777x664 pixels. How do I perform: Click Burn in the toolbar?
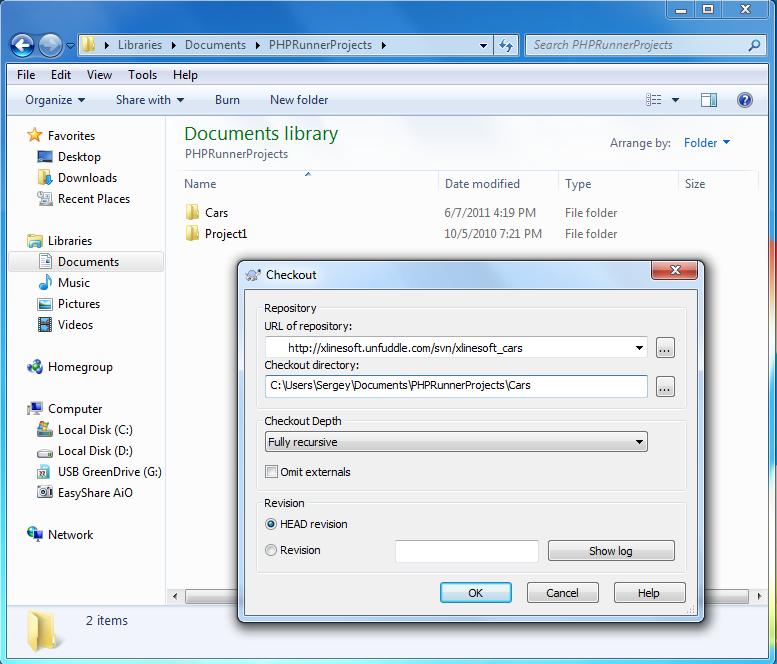[x=227, y=100]
